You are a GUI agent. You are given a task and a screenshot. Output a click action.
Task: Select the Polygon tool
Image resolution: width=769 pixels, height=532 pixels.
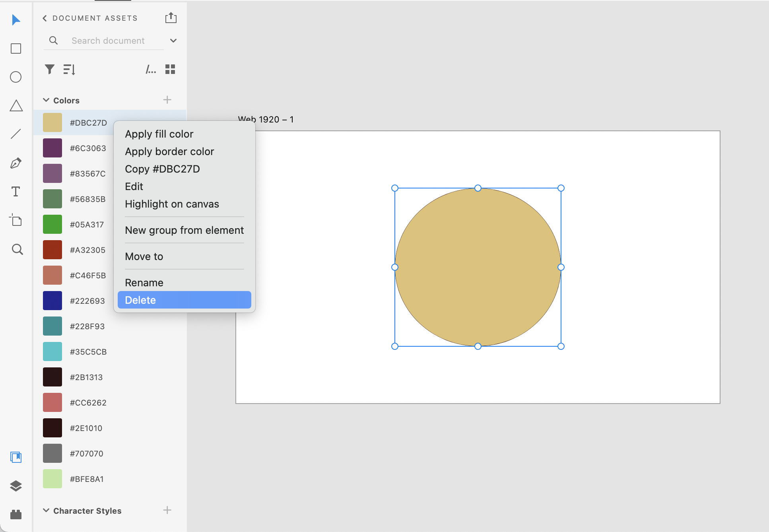point(16,106)
